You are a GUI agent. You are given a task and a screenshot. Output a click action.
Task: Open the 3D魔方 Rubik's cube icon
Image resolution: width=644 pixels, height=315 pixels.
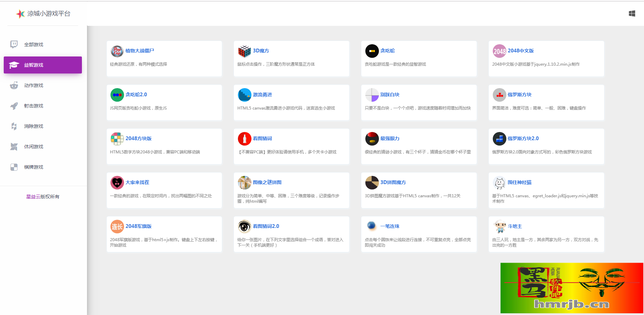244,51
